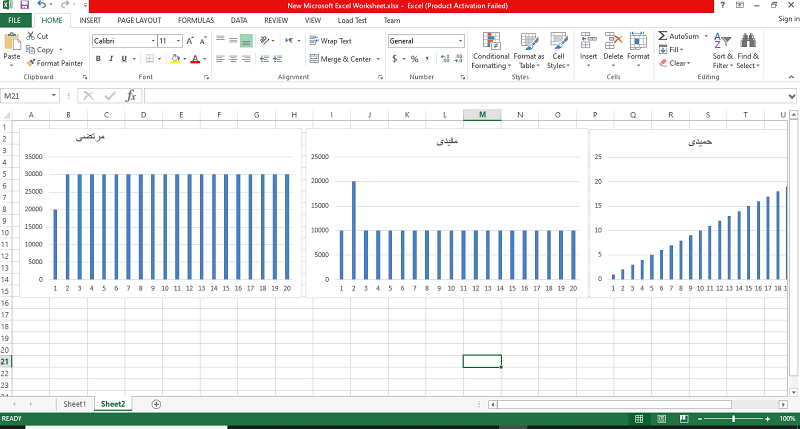Switch to the INSERT tab

point(90,20)
